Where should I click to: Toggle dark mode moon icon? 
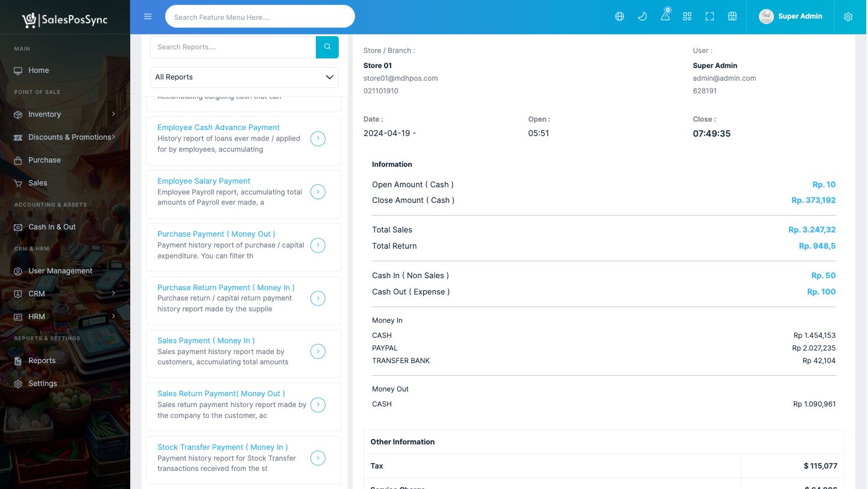pyautogui.click(x=643, y=17)
